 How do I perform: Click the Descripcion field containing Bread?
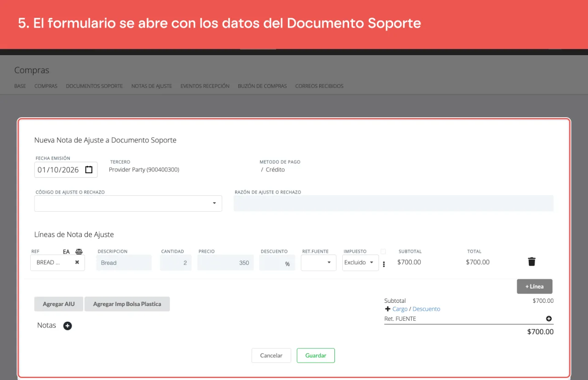coord(124,263)
